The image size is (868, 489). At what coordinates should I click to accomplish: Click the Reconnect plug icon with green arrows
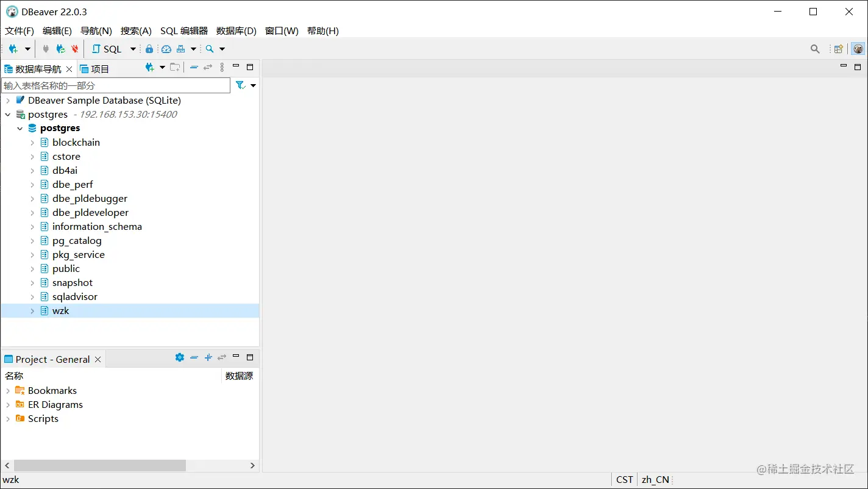point(60,49)
